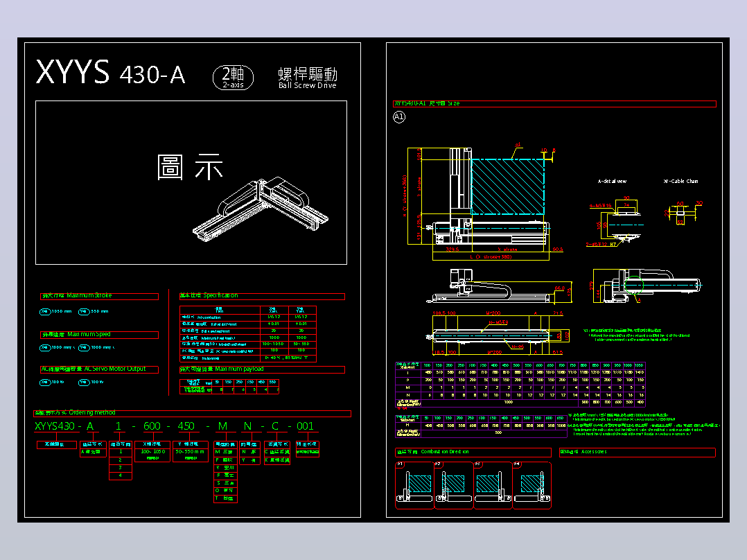This screenshot has width=747, height=560.
Task: Click the 329.5 dimension text
Action: click(x=452, y=250)
